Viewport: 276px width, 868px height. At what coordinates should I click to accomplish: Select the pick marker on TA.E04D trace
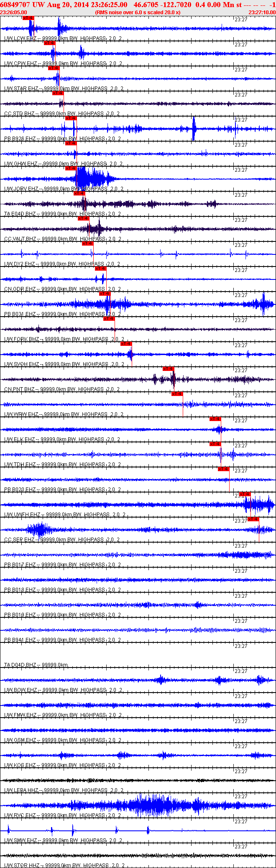(79, 193)
